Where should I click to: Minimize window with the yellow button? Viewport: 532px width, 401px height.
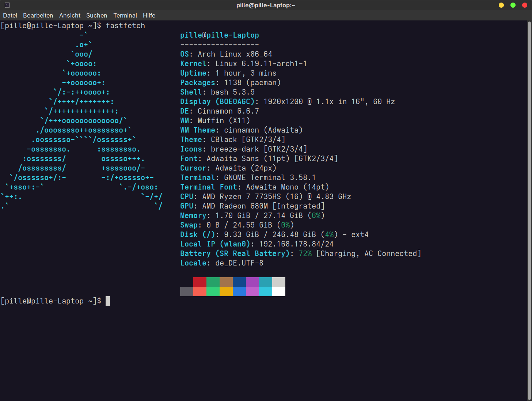coord(501,5)
